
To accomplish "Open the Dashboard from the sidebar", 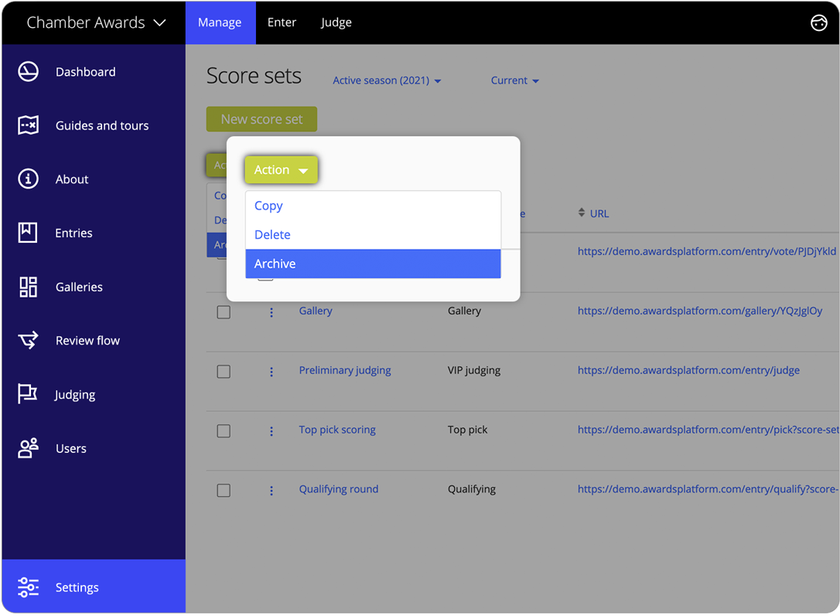I will click(x=28, y=71).
